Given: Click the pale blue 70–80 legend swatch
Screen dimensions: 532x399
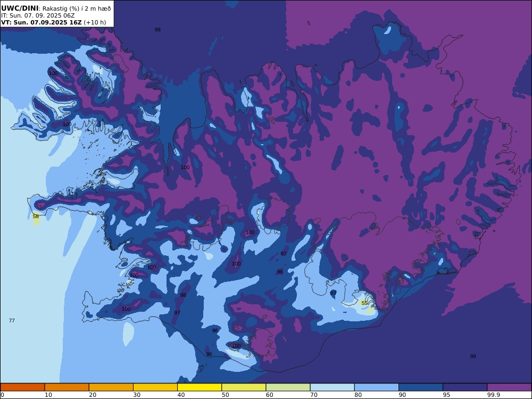Looking at the screenshot, I should (332, 387).
